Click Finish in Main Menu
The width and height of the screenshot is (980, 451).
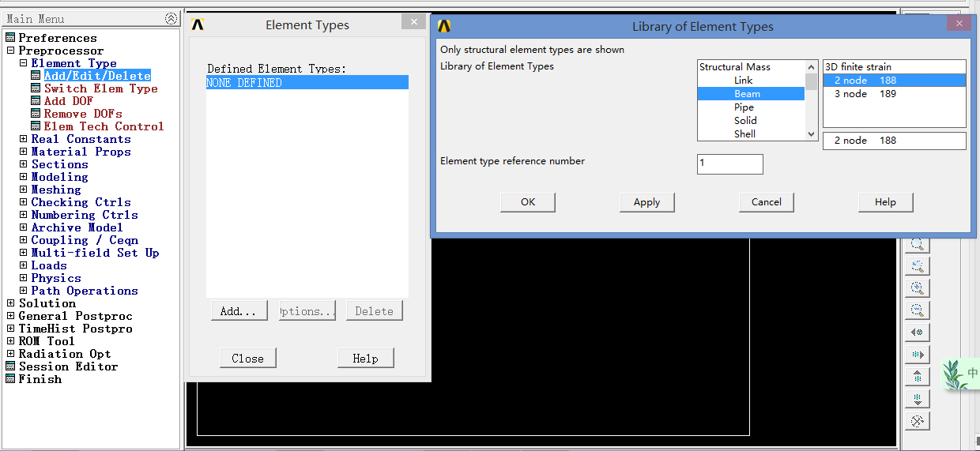[x=40, y=379]
